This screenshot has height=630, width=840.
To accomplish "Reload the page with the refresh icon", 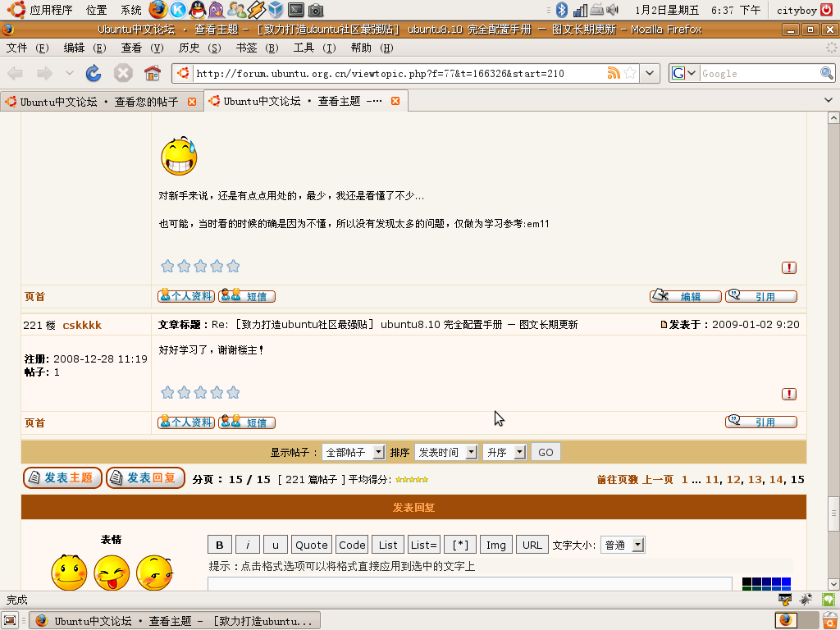I will click(x=94, y=73).
